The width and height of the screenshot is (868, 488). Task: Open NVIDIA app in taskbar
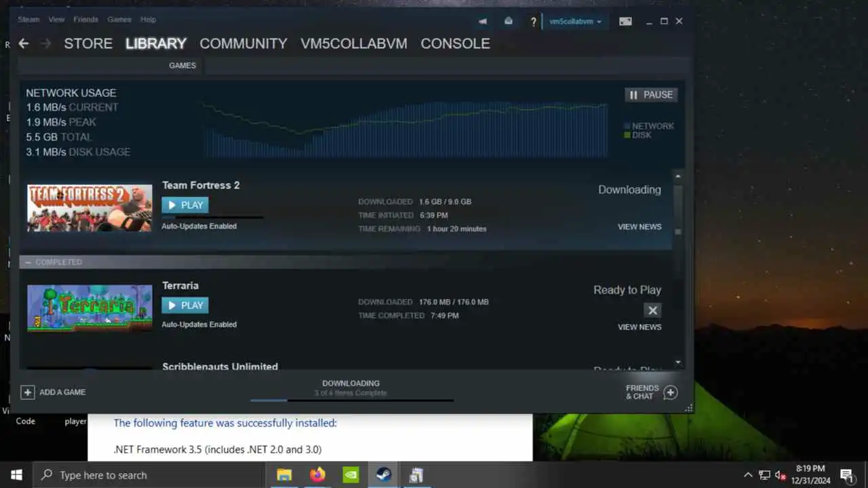tap(351, 475)
